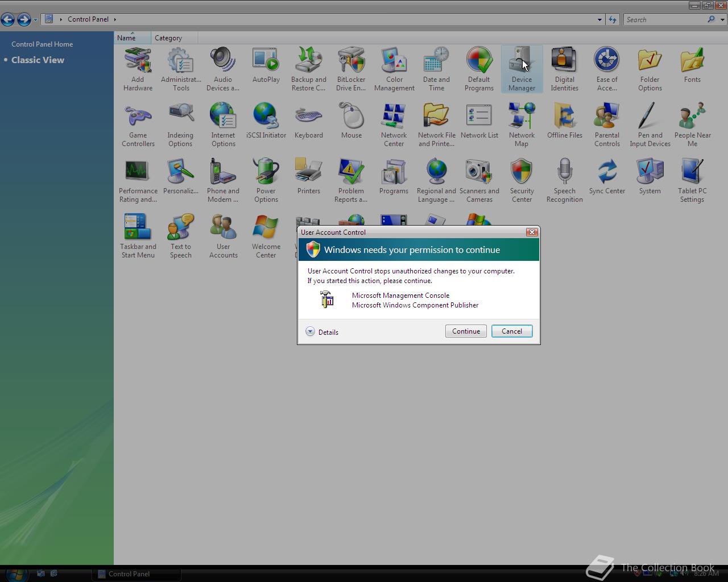Sort by the Name column header
728x582 pixels.
(133, 38)
